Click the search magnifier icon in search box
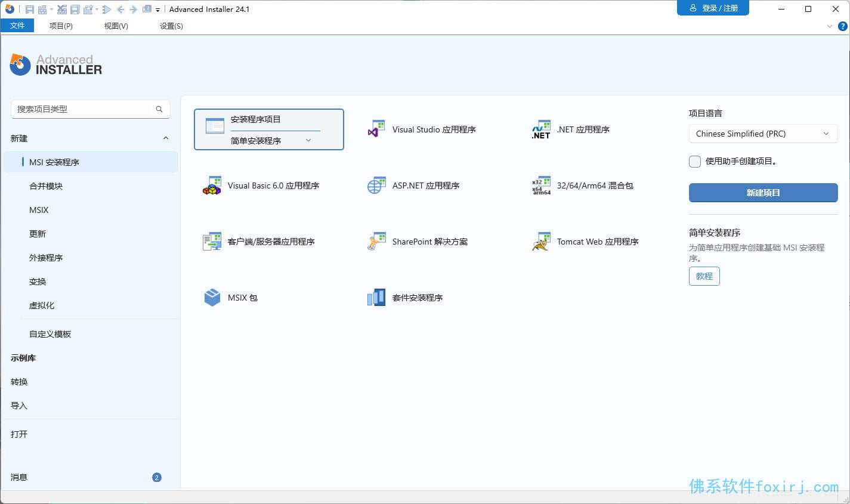Screen dimensions: 850x504 [x=159, y=109]
